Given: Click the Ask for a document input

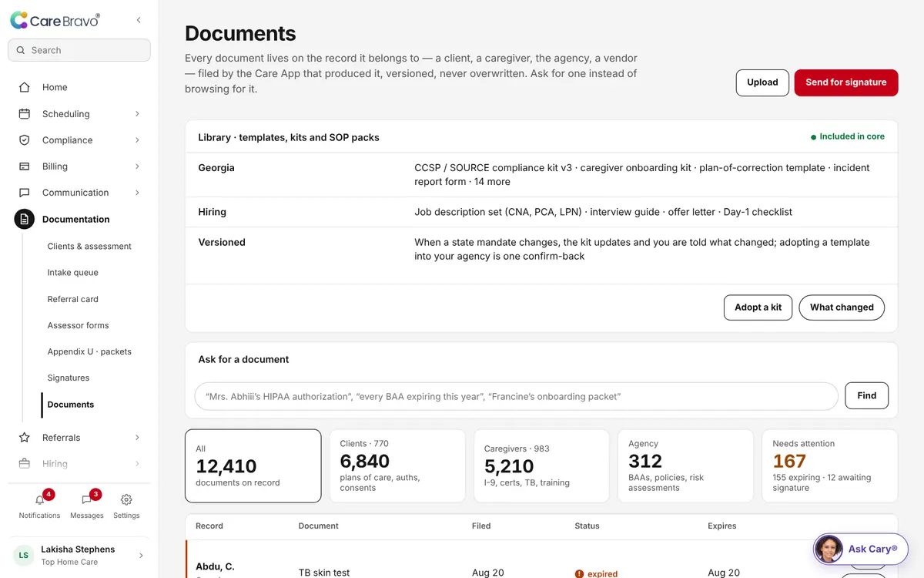Looking at the screenshot, I should 517,396.
